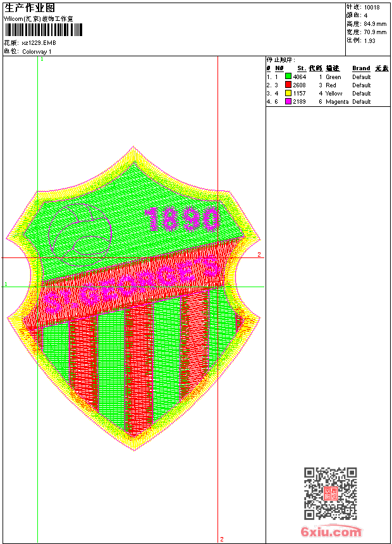392x544 pixels.
Task: Click the scale value 1.93
Action: (369, 40)
